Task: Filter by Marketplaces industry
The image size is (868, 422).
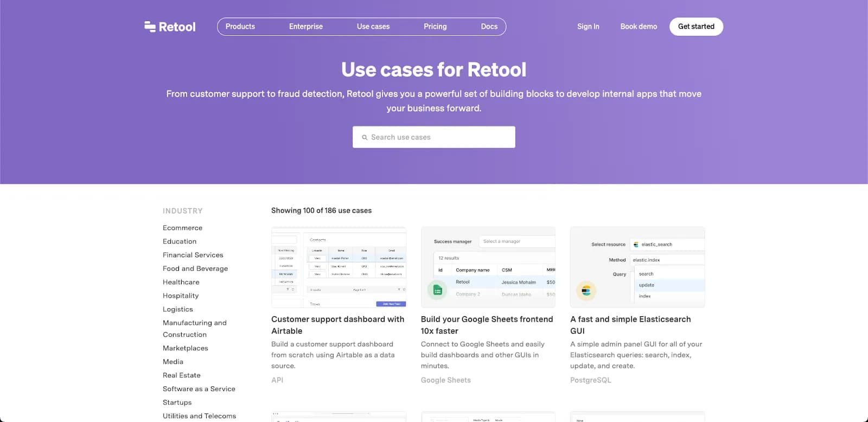Action: (186, 348)
